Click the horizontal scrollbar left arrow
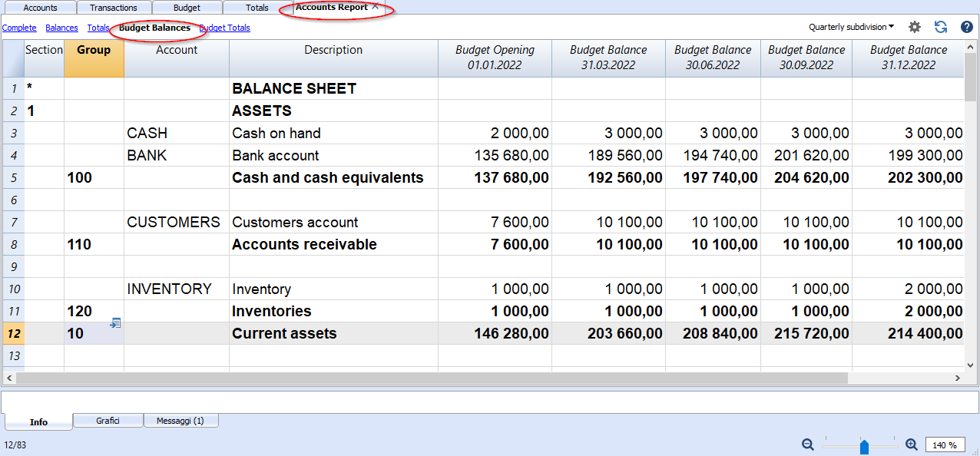 click(x=9, y=378)
